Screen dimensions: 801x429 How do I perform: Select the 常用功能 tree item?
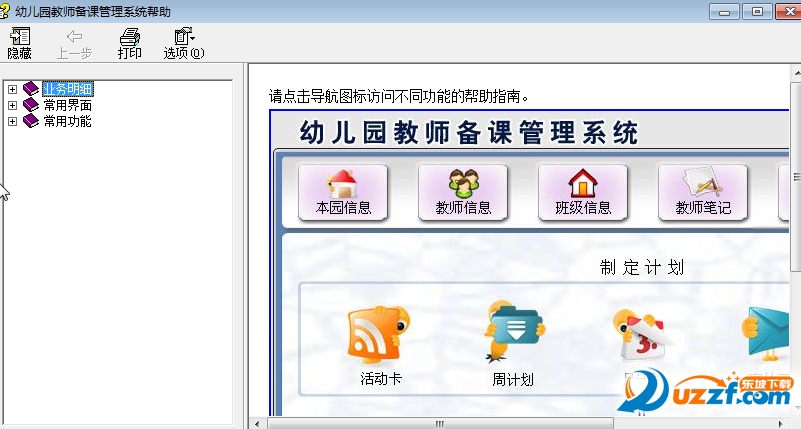coord(67,121)
